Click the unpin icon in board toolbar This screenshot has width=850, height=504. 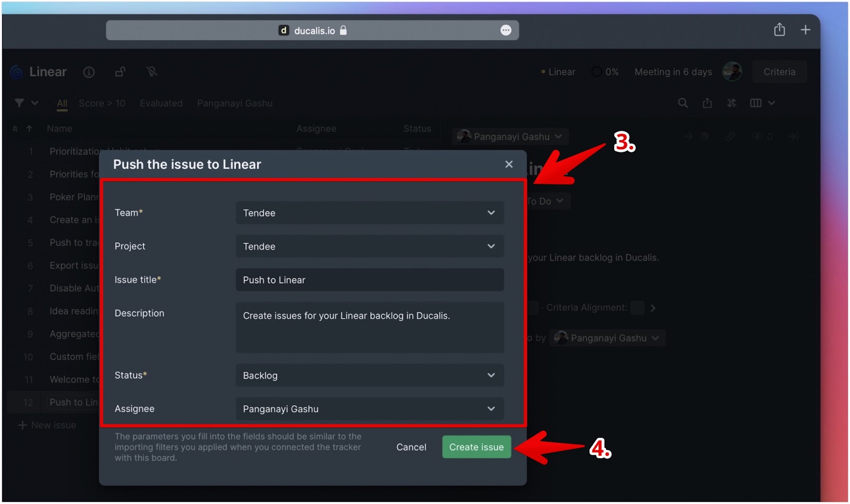tap(732, 103)
